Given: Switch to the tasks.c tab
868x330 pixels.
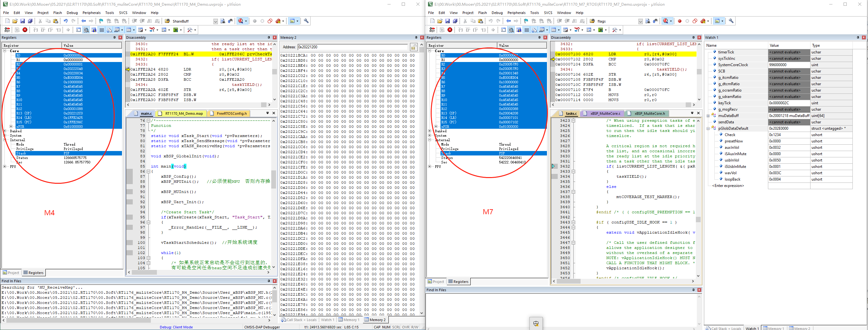Looking at the screenshot, I should coord(571,113).
